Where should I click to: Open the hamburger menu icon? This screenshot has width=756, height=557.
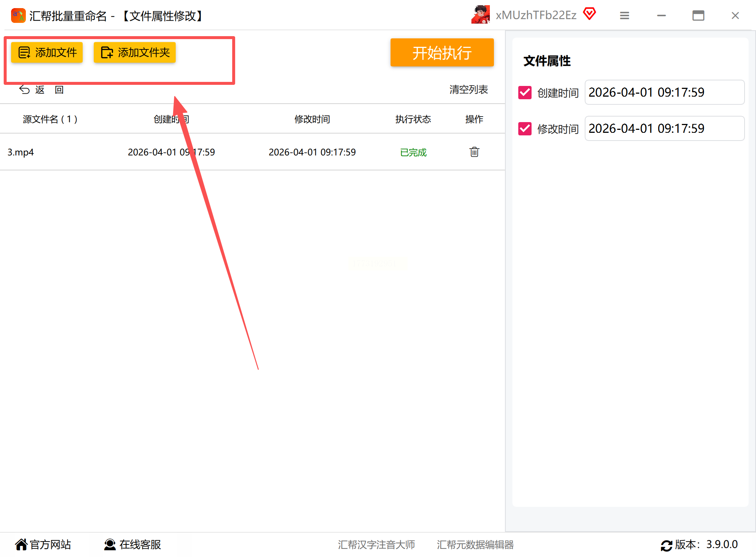[x=624, y=15]
